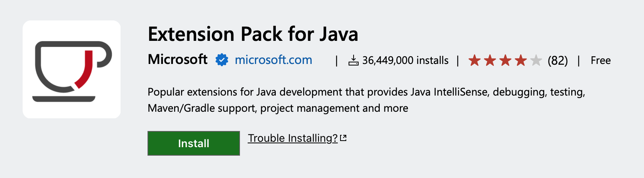Click the 36,449,000 installs text
Image resolution: width=644 pixels, height=178 pixels.
(405, 60)
